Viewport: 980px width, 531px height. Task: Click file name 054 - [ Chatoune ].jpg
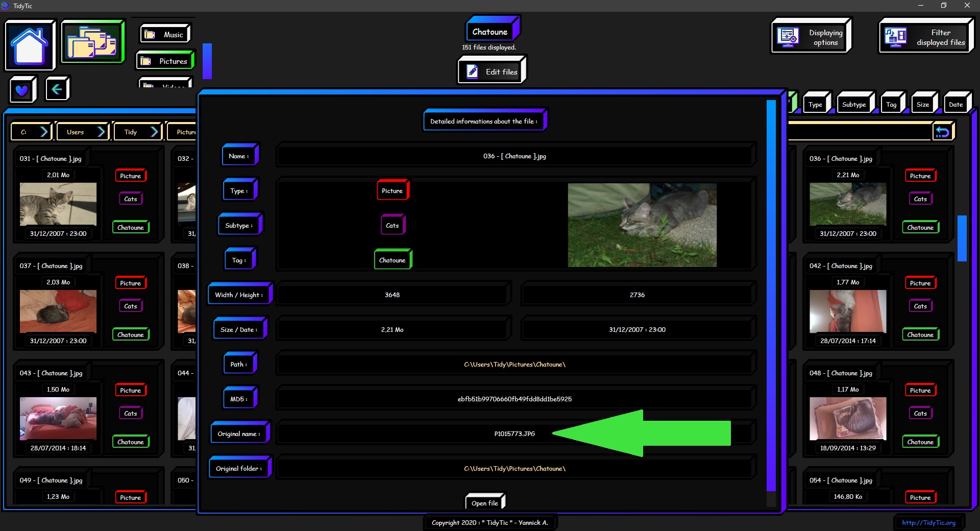(x=841, y=480)
